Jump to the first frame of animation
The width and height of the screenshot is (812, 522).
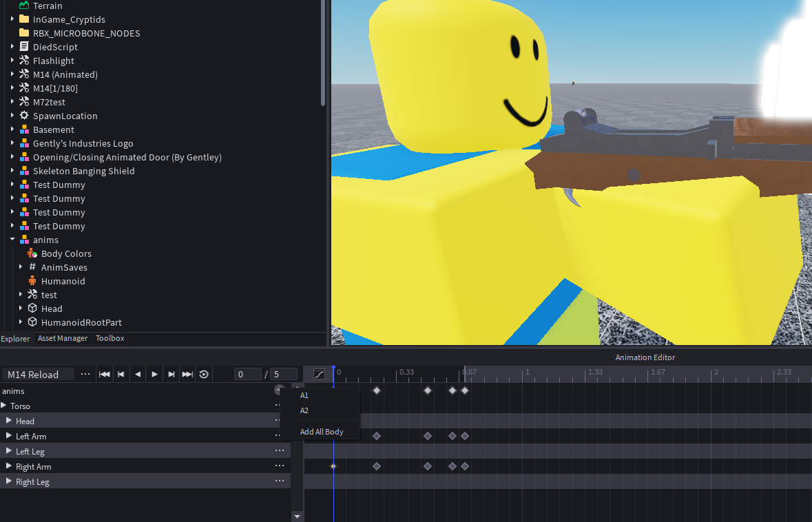coord(104,375)
